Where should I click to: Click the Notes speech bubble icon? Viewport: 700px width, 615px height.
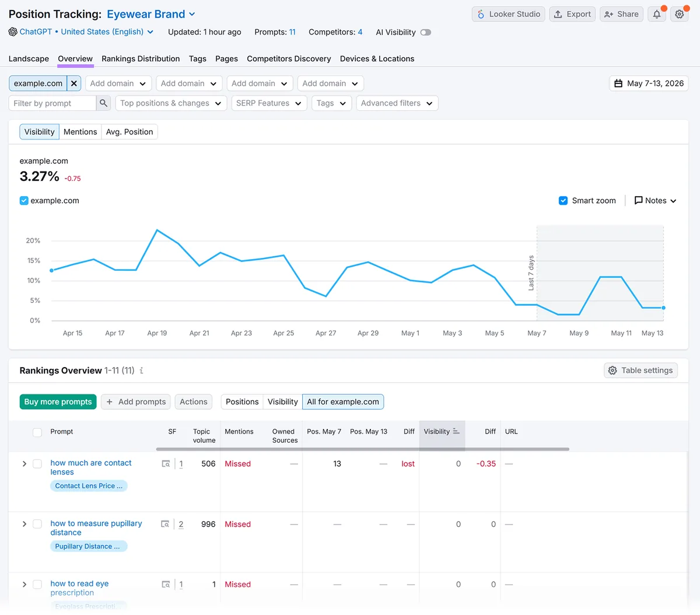coord(638,200)
